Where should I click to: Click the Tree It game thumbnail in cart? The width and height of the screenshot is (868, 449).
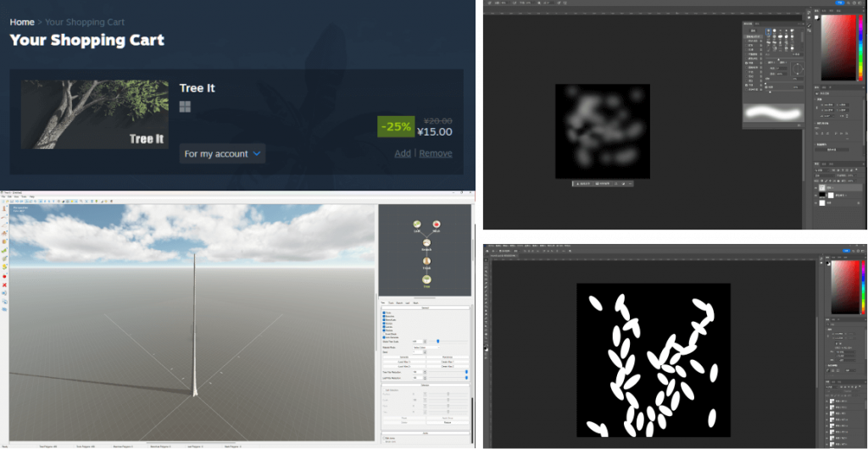95,114
